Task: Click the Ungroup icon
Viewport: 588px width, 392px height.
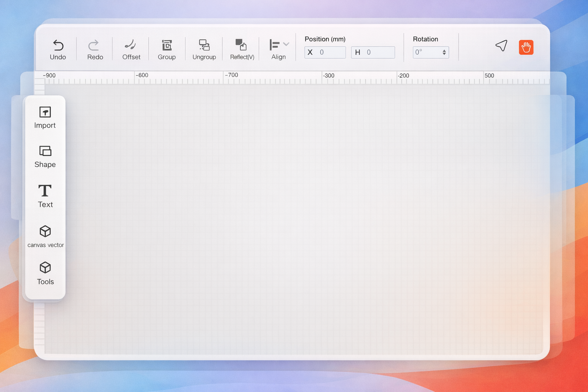Action: pos(204,45)
